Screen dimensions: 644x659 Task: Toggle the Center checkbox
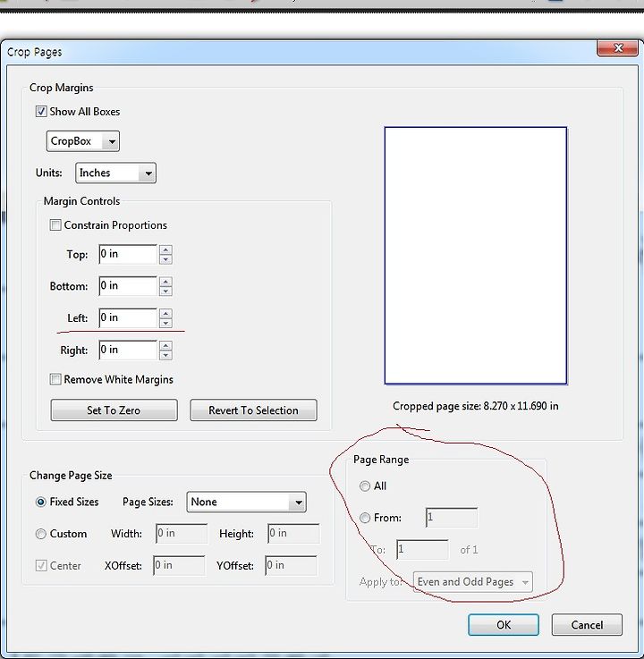point(41,566)
